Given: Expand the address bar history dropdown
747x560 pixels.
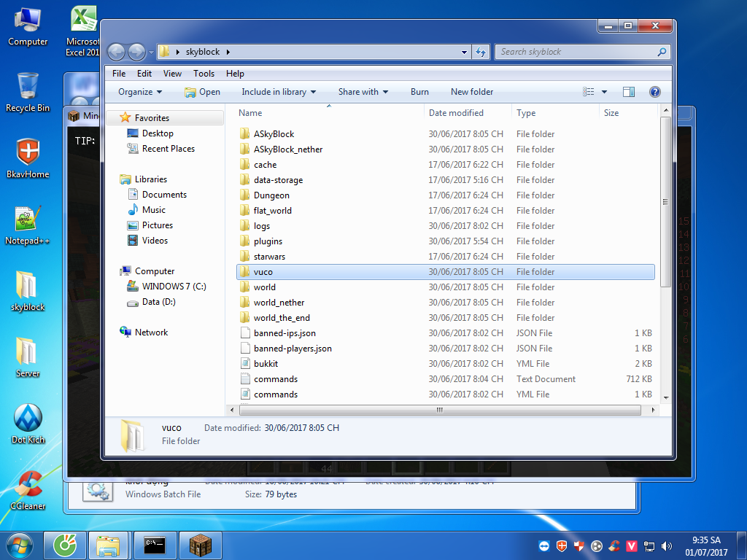Looking at the screenshot, I should pos(464,52).
